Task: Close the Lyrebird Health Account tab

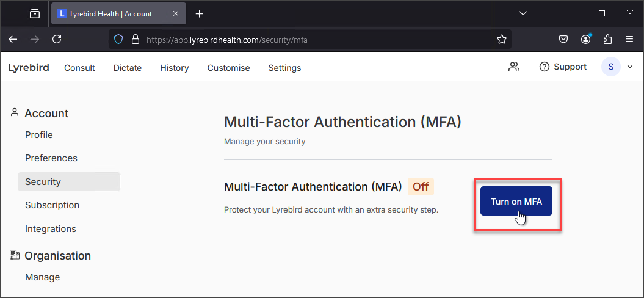Action: click(x=175, y=13)
